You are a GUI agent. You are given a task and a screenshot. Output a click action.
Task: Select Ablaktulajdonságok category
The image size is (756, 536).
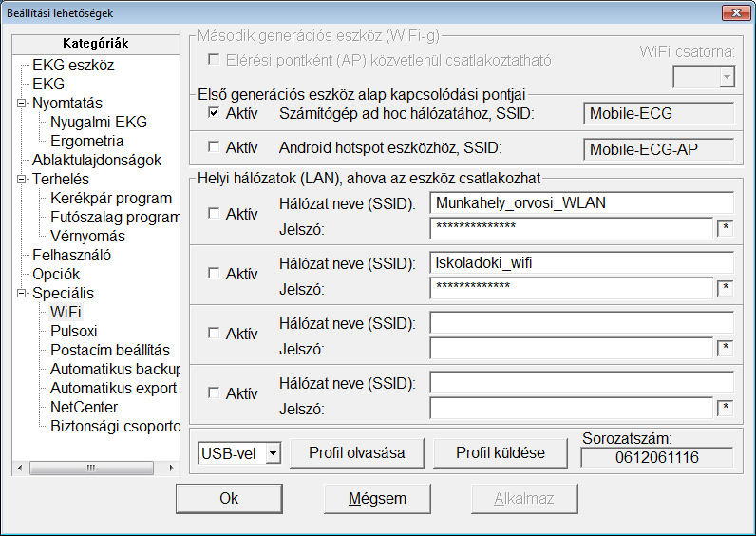(x=97, y=161)
